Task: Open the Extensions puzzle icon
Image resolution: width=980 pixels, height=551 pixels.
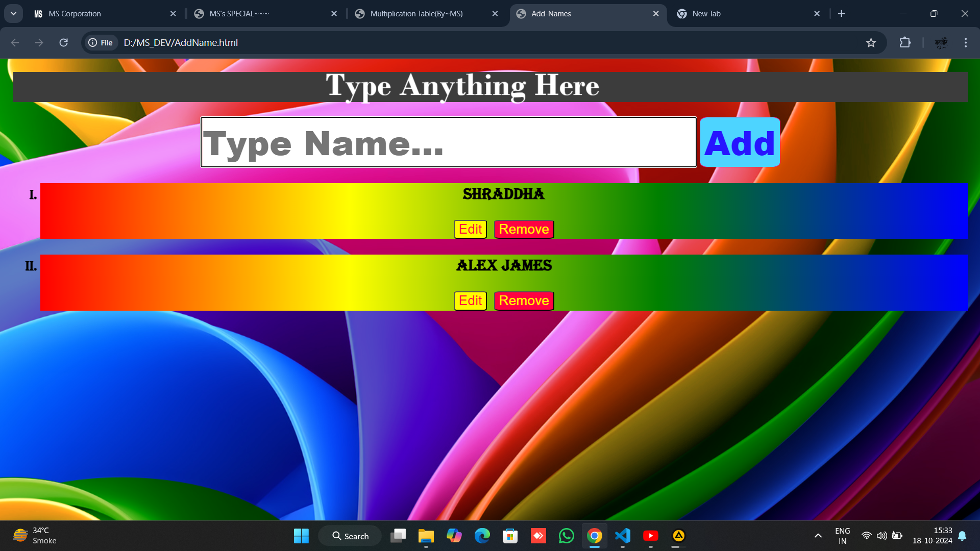Action: (x=905, y=43)
